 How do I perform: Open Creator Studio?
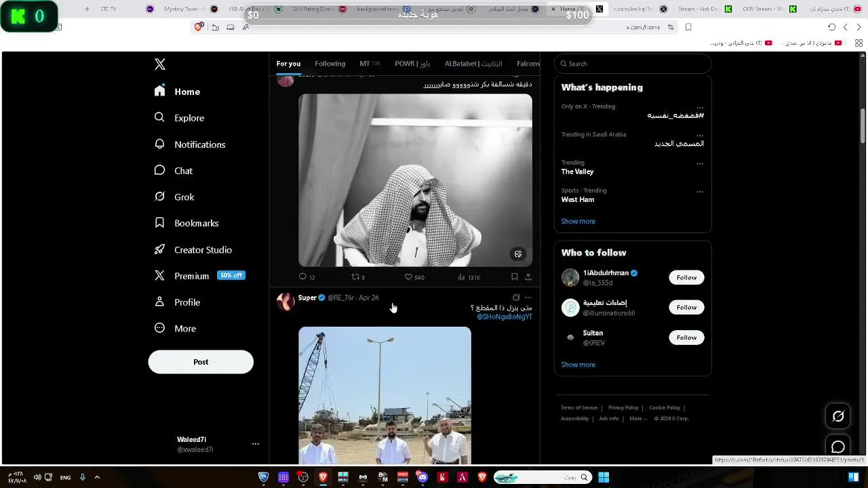click(193, 249)
